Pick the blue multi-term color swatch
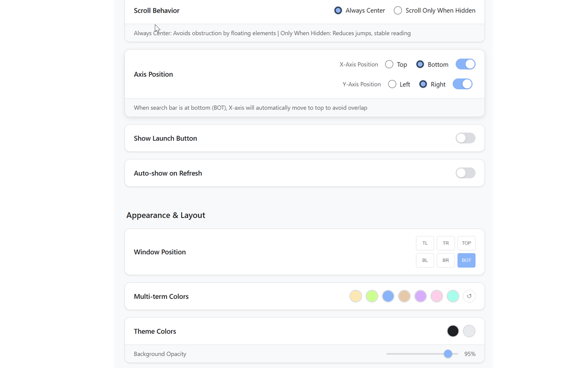 click(388, 296)
